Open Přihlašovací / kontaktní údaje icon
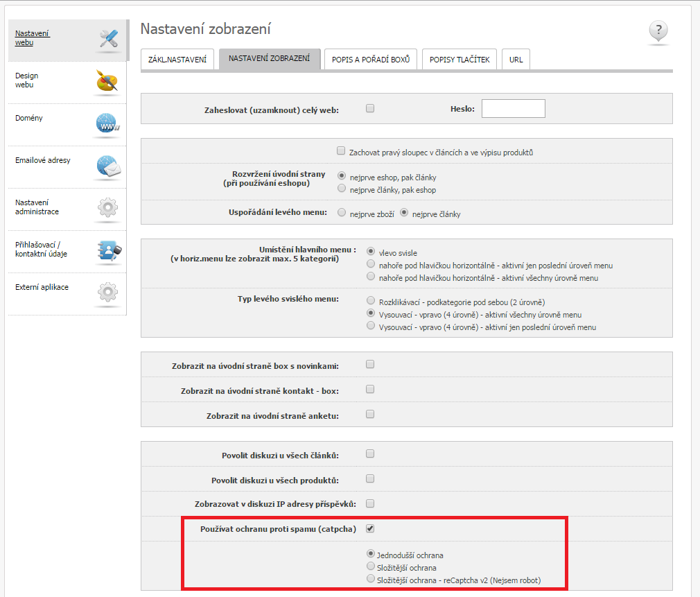Image resolution: width=700 pixels, height=597 pixels. pyautogui.click(x=108, y=250)
